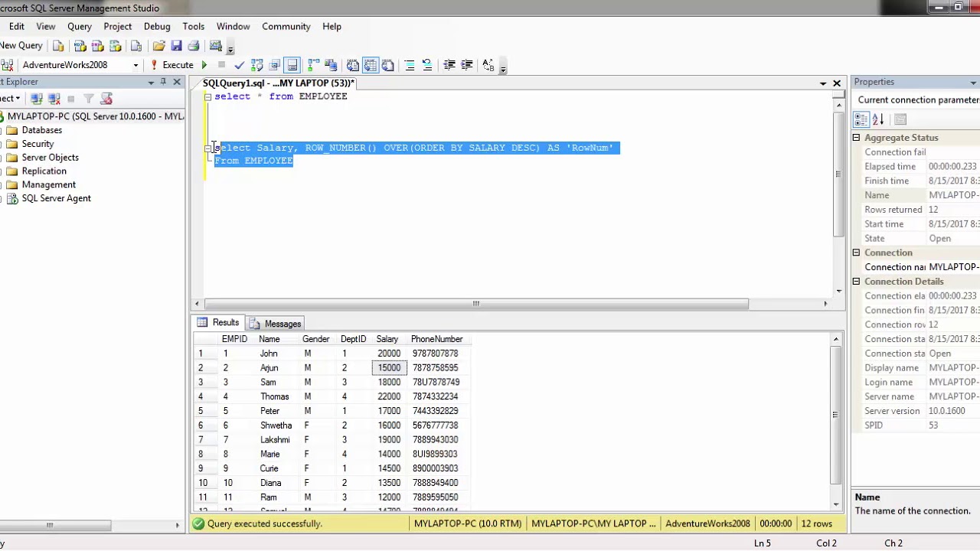Open the Help menu
This screenshot has height=551, width=980.
(332, 26)
